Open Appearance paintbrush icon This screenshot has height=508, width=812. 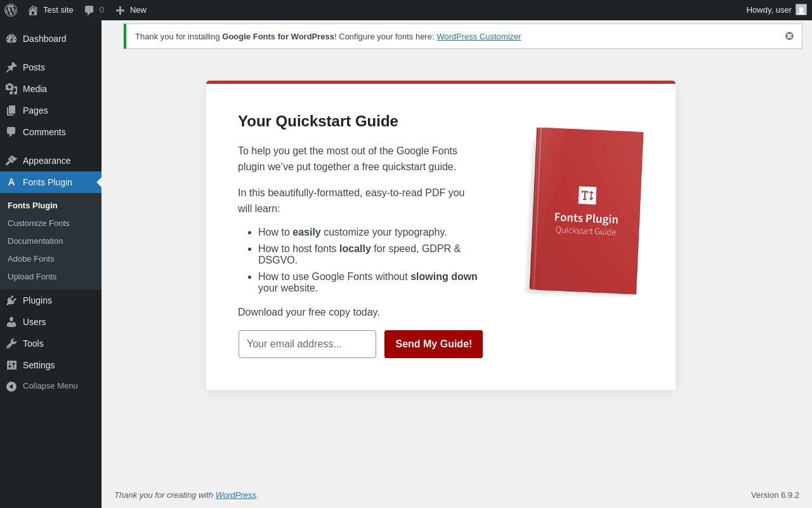tap(11, 161)
